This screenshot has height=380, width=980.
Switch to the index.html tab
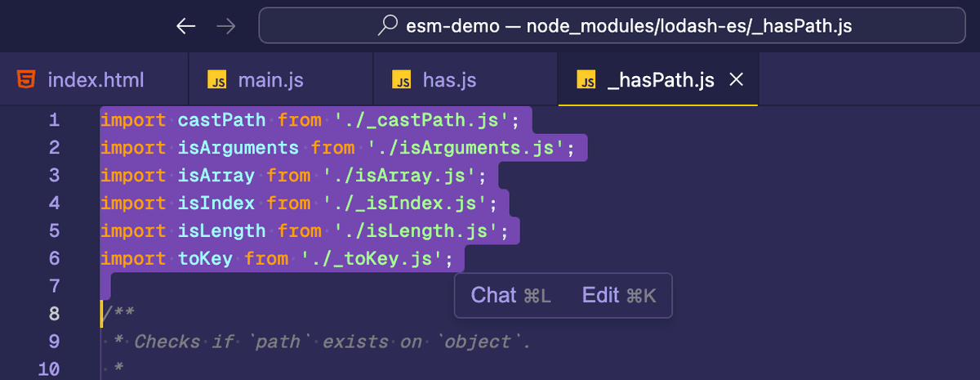tap(95, 80)
